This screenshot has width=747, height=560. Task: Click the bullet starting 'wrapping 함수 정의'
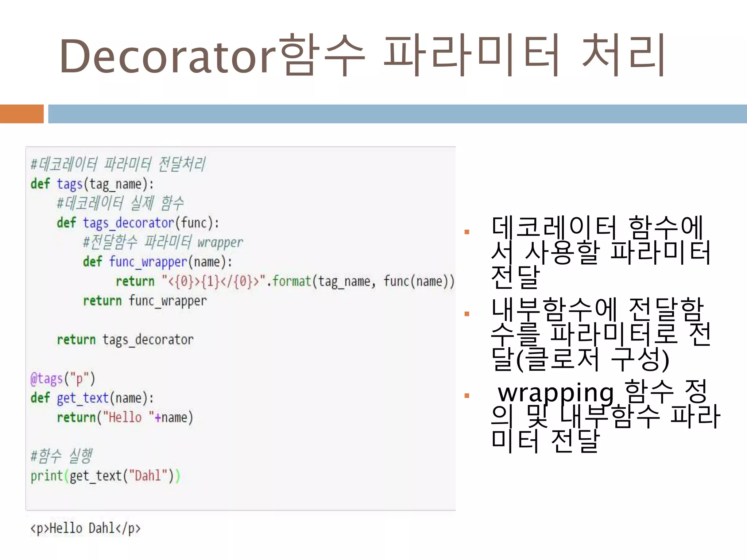coord(605,416)
